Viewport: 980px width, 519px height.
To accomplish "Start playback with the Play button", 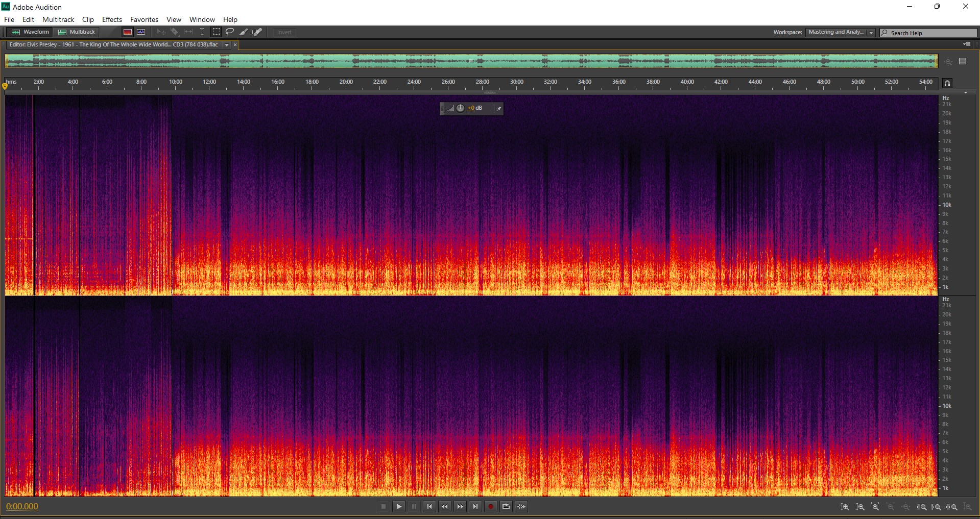I will (399, 507).
